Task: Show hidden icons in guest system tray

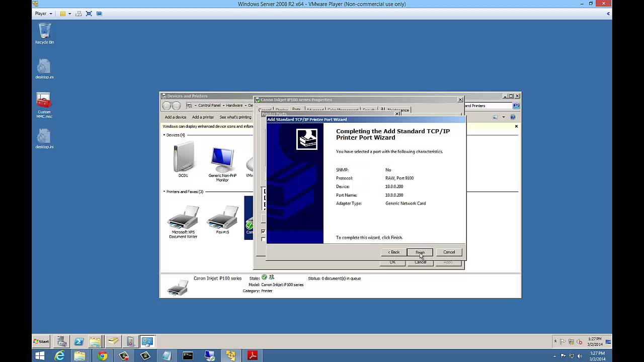Action: pyautogui.click(x=555, y=341)
